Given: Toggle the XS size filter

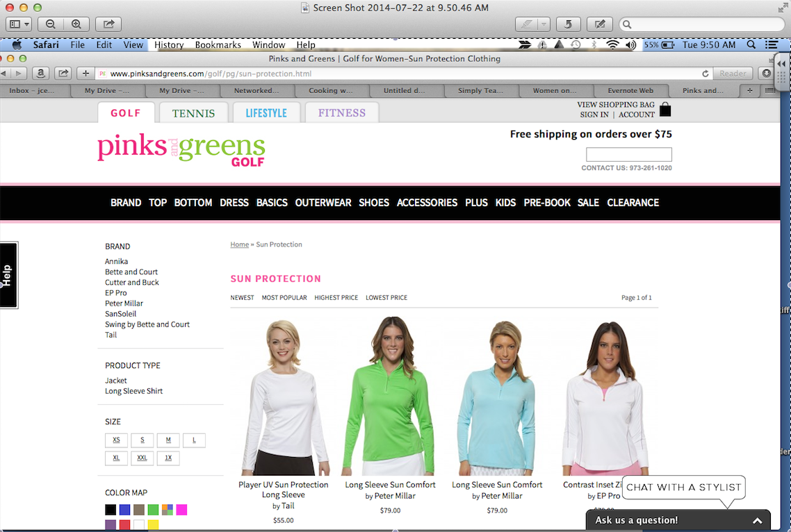Looking at the screenshot, I should click(x=117, y=440).
